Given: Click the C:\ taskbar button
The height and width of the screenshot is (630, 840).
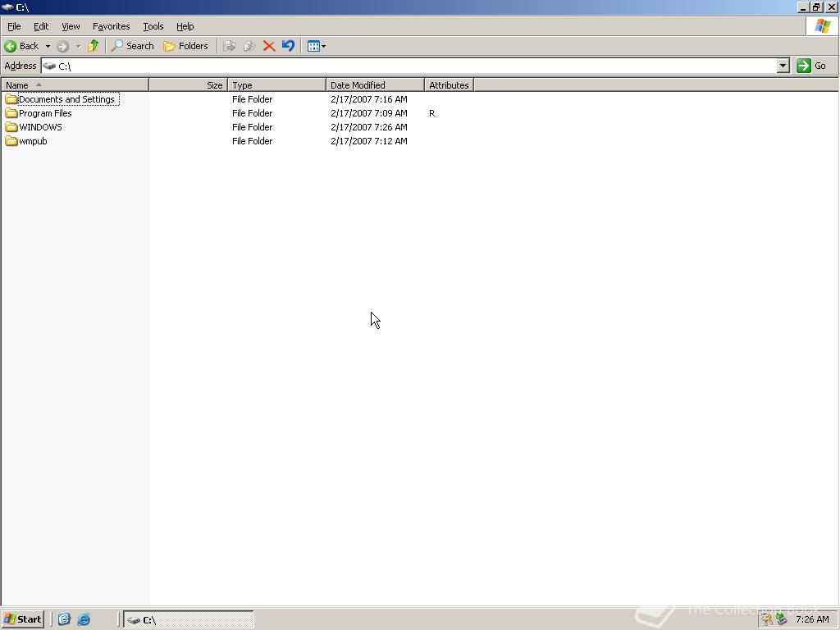Looking at the screenshot, I should point(189,620).
